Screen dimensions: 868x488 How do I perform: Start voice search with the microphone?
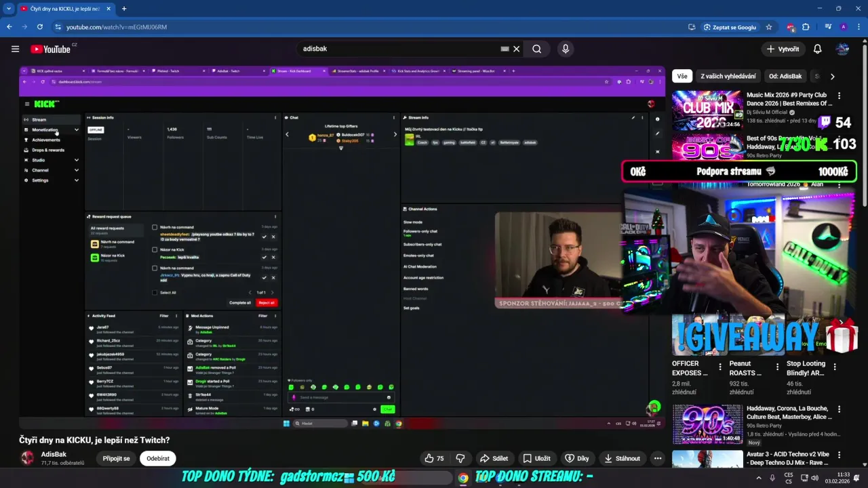pos(566,49)
